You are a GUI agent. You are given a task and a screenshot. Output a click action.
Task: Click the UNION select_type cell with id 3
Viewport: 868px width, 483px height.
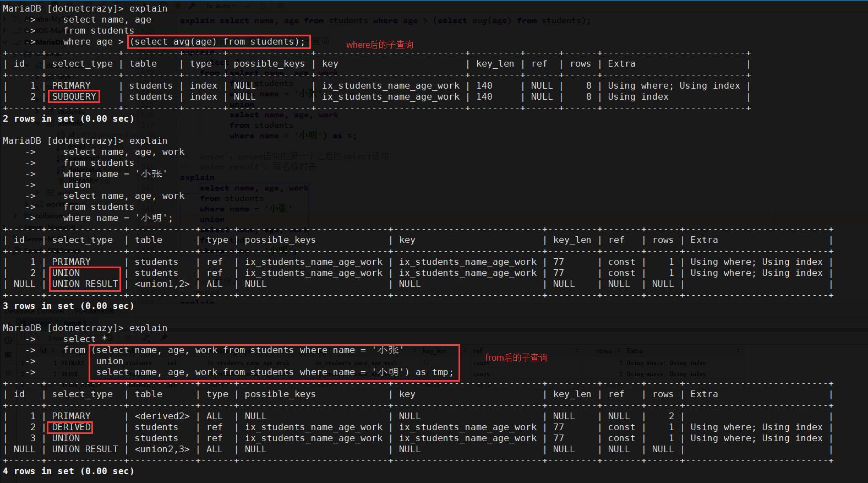[x=65, y=438]
